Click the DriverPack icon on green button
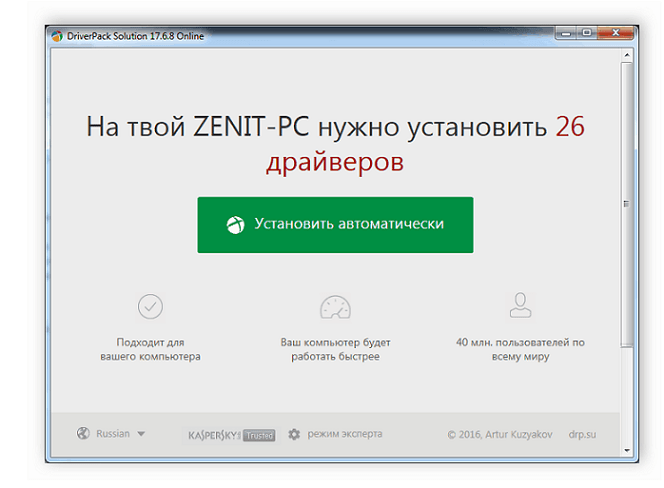The height and width of the screenshot is (488, 664). pos(235,225)
